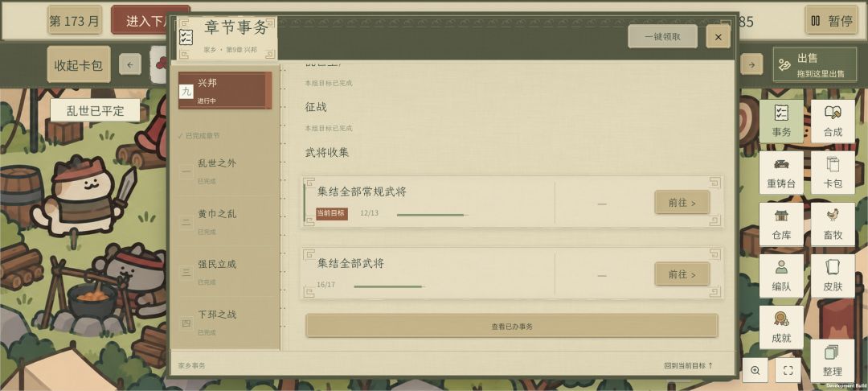Open the 成就 achievements panel

pyautogui.click(x=781, y=327)
